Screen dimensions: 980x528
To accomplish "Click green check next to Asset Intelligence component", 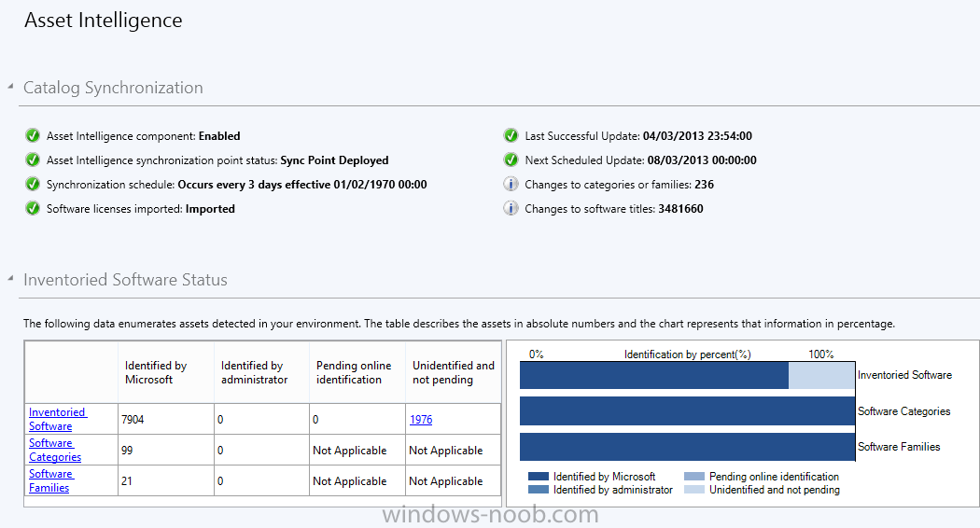I will coord(33,135).
